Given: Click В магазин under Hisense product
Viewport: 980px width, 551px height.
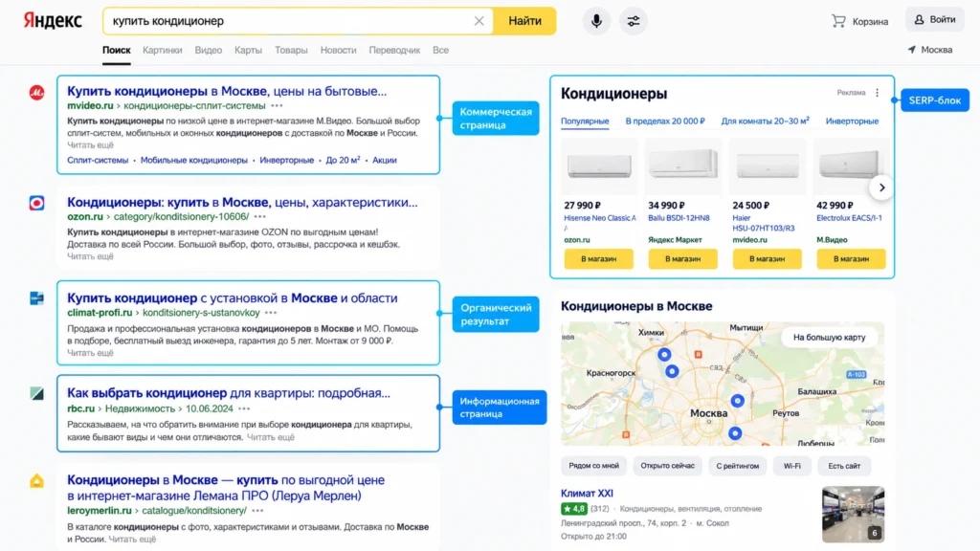Looking at the screenshot, I should point(599,258).
